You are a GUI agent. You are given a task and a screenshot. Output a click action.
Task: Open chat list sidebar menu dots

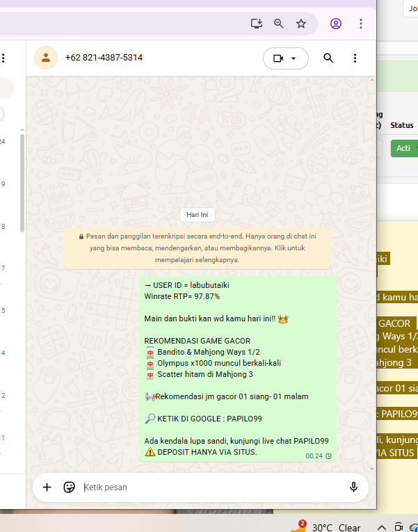3,58
